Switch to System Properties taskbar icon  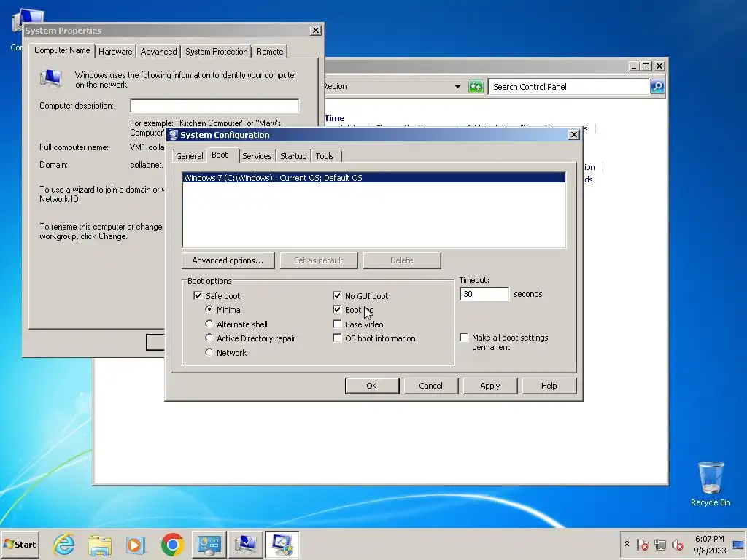point(246,544)
